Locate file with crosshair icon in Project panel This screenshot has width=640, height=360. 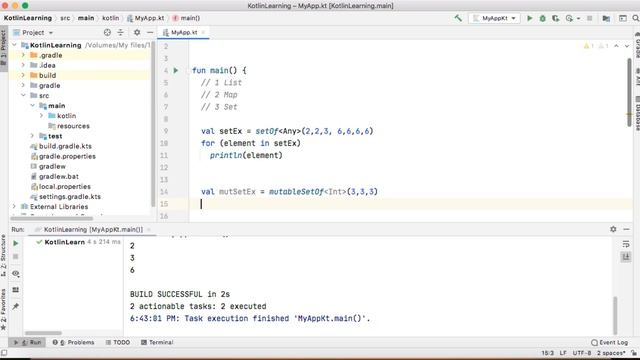(107, 32)
